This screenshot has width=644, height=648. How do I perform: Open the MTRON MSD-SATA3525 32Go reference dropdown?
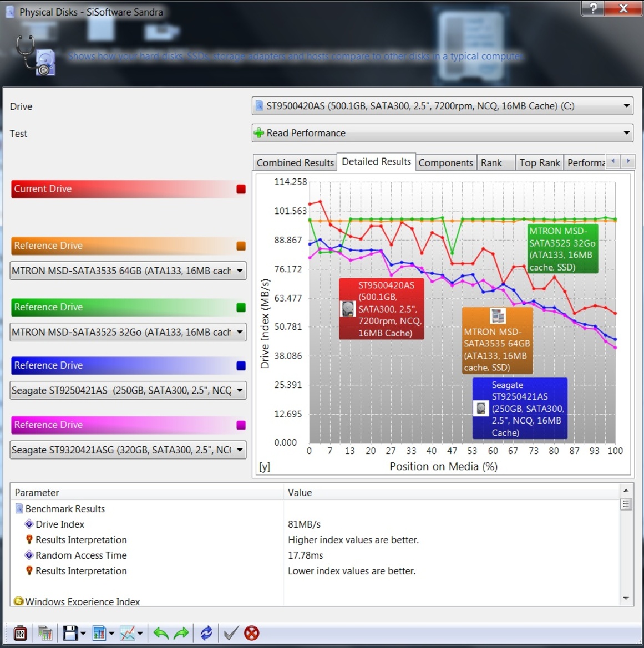point(128,332)
